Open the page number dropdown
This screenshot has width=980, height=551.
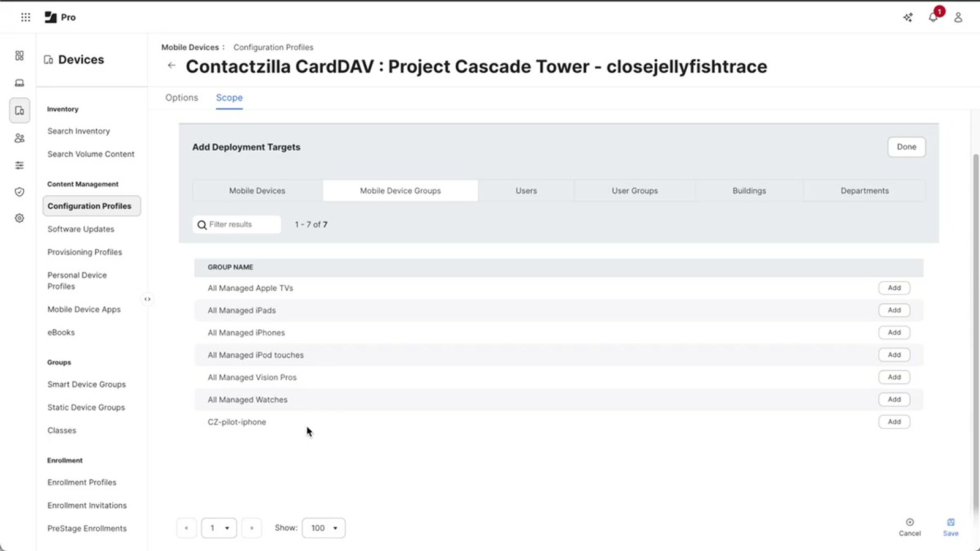click(219, 528)
